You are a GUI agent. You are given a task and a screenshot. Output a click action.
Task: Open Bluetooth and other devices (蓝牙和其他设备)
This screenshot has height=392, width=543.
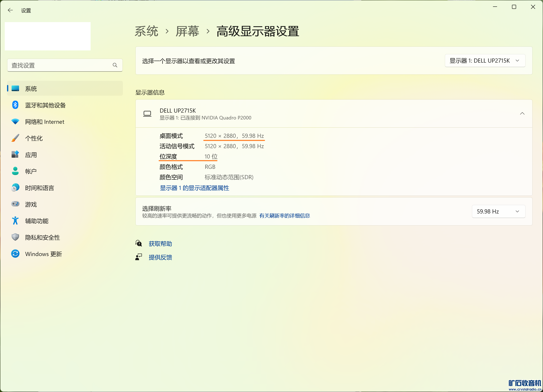coord(45,105)
